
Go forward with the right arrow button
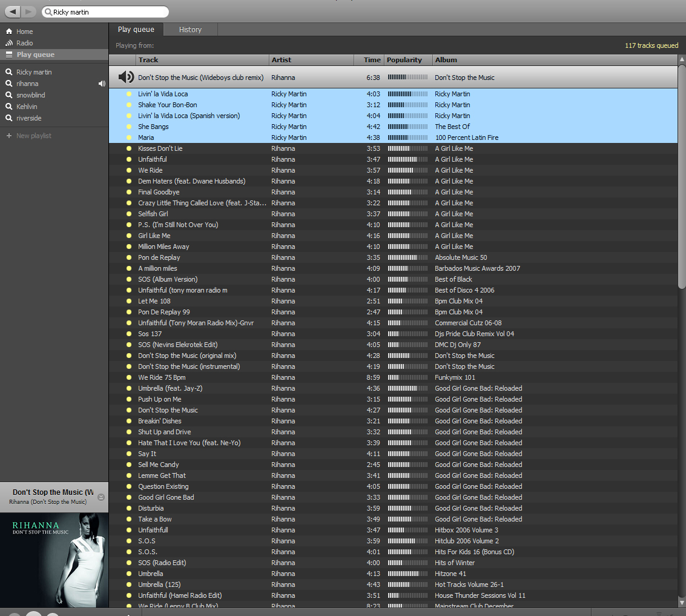(x=28, y=12)
